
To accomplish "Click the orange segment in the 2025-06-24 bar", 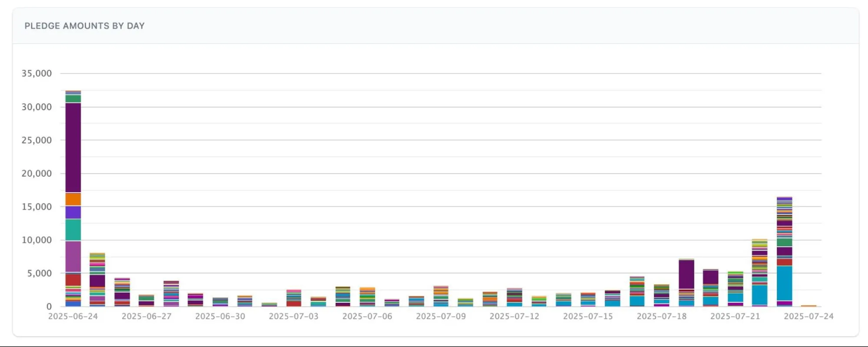I will [x=73, y=199].
